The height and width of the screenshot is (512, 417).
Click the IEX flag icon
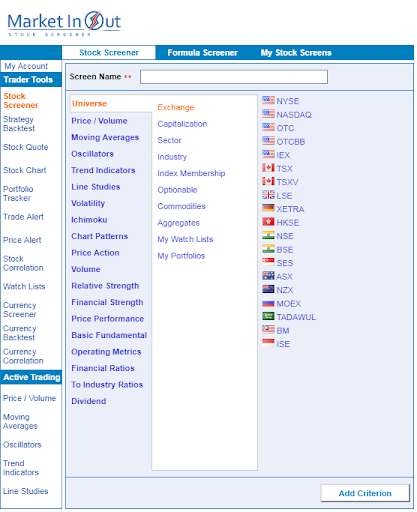(x=268, y=154)
